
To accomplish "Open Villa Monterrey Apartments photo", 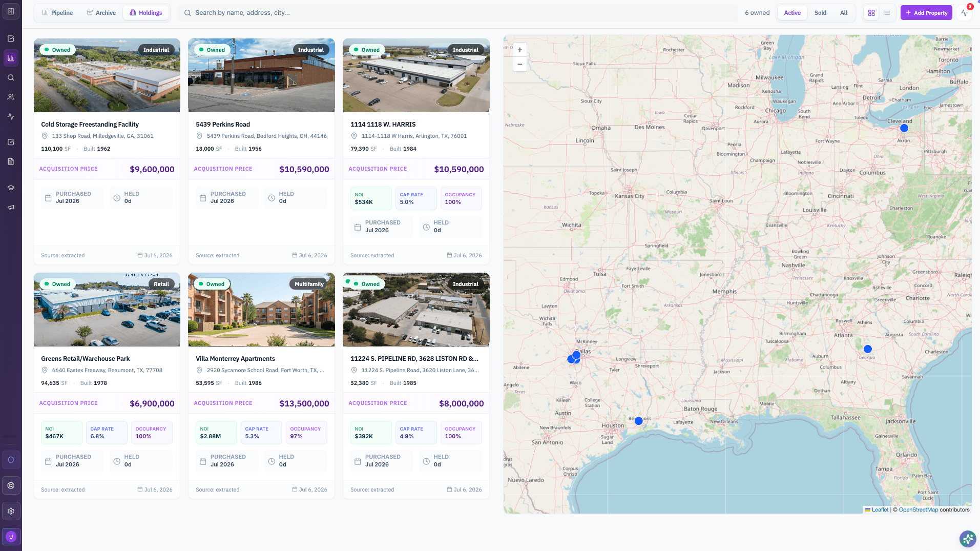I will point(261,310).
